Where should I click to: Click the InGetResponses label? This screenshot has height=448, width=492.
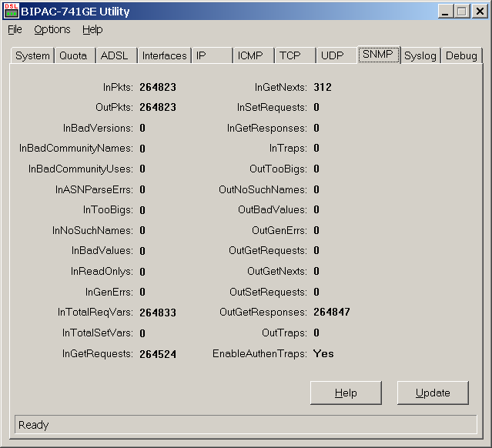(x=267, y=128)
